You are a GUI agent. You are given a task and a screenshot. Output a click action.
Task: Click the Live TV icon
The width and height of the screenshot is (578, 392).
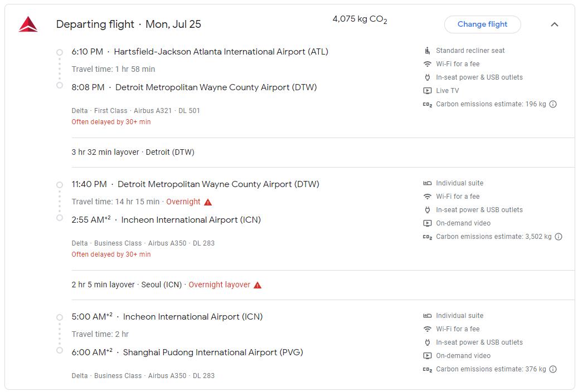click(428, 91)
